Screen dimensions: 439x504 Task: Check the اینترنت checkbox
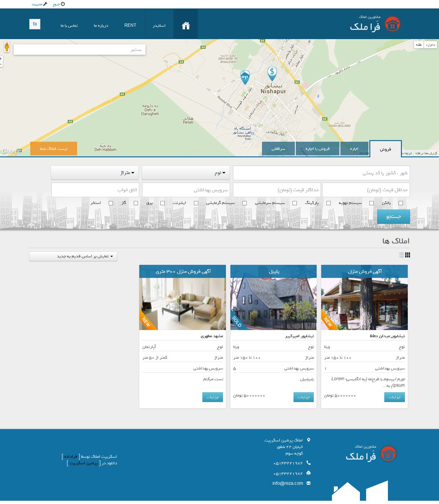(x=196, y=203)
